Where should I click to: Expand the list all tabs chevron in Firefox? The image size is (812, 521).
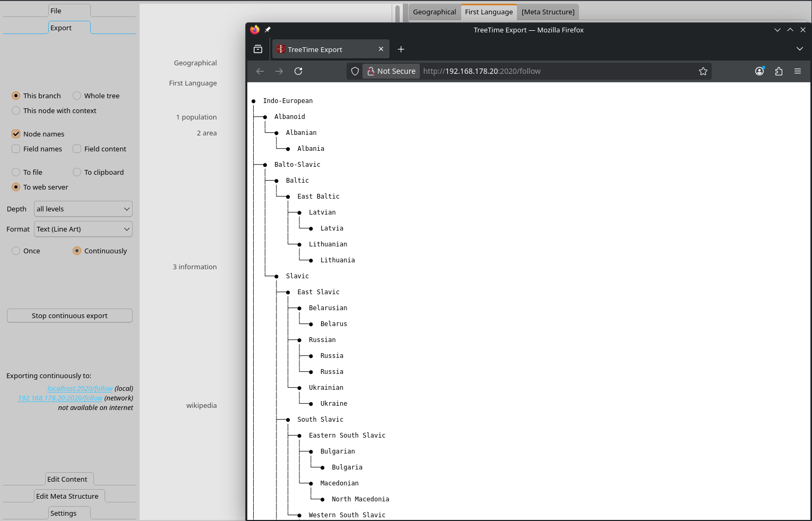point(800,49)
